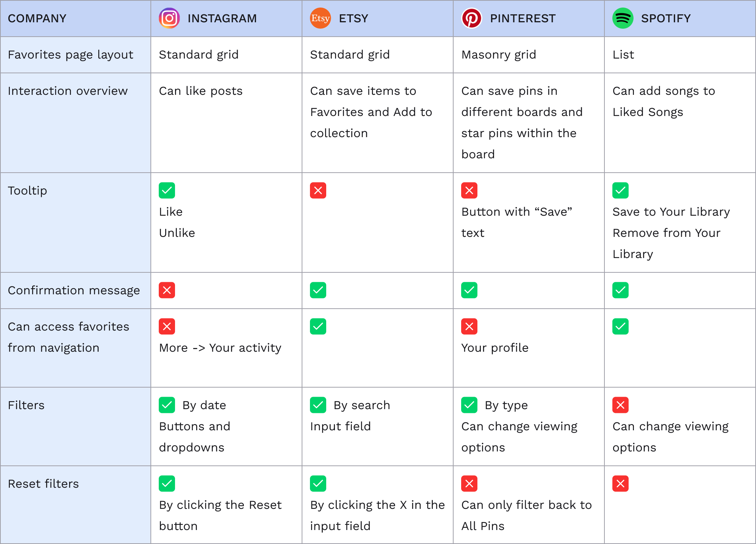Click green check in Instagram's Tooltip cell

(x=167, y=190)
